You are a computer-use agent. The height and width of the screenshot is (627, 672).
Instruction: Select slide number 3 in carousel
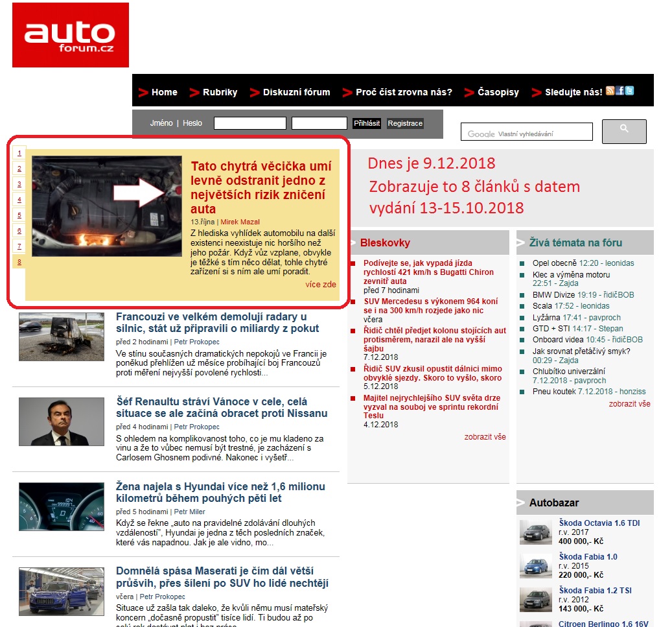point(19,184)
